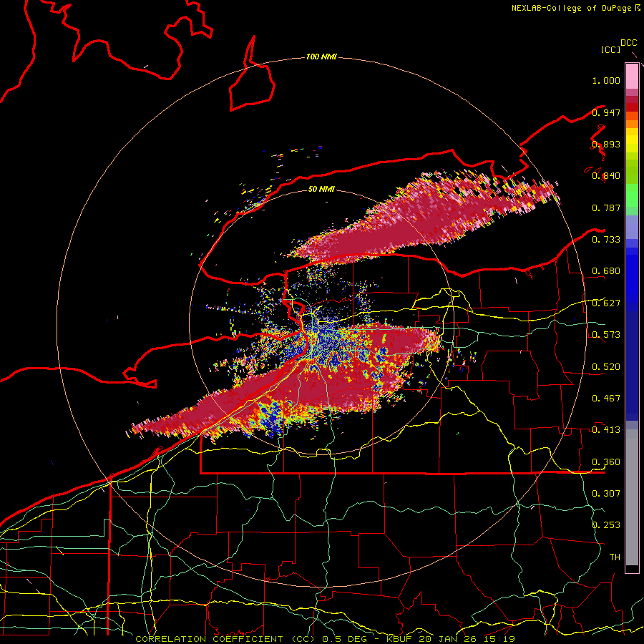Select the 0.627 scale value
644x644 pixels.
pyautogui.click(x=606, y=303)
